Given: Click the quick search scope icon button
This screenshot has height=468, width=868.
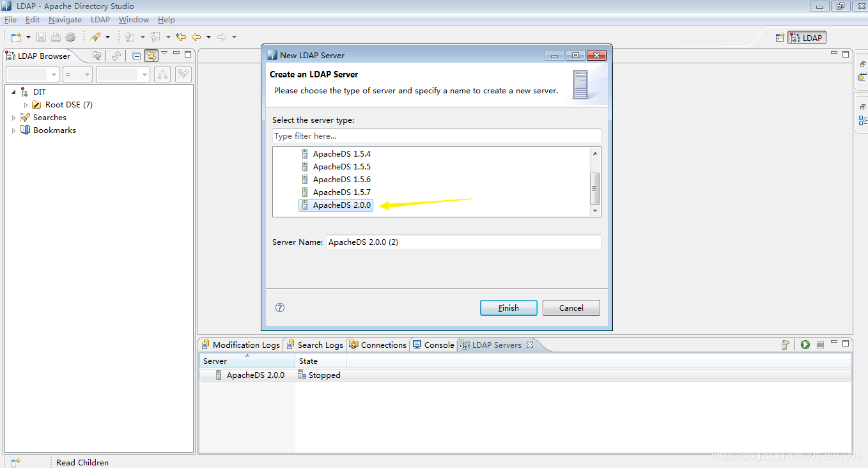Looking at the screenshot, I should [x=162, y=75].
